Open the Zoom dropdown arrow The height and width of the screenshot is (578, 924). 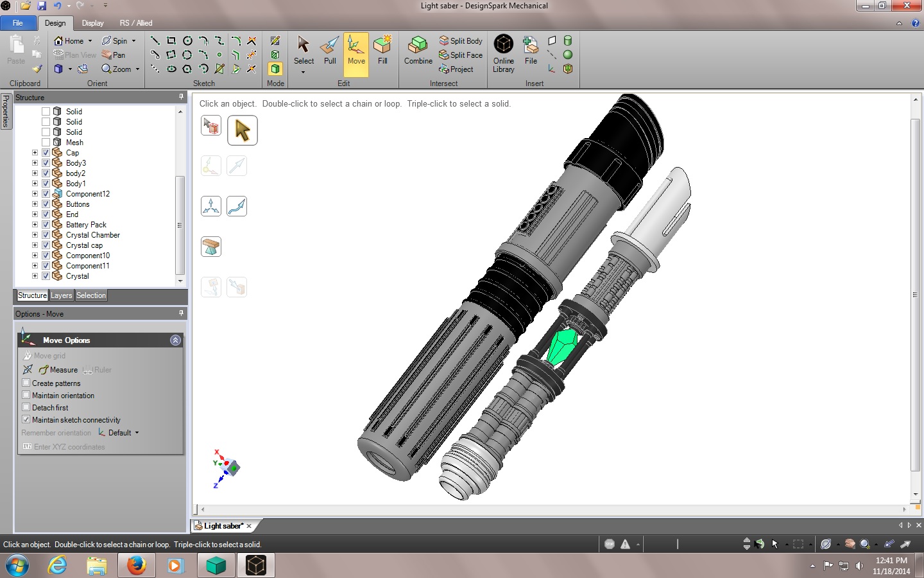[137, 69]
